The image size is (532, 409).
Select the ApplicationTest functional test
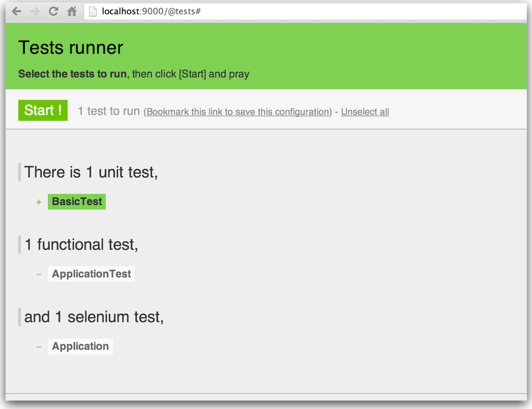(91, 274)
